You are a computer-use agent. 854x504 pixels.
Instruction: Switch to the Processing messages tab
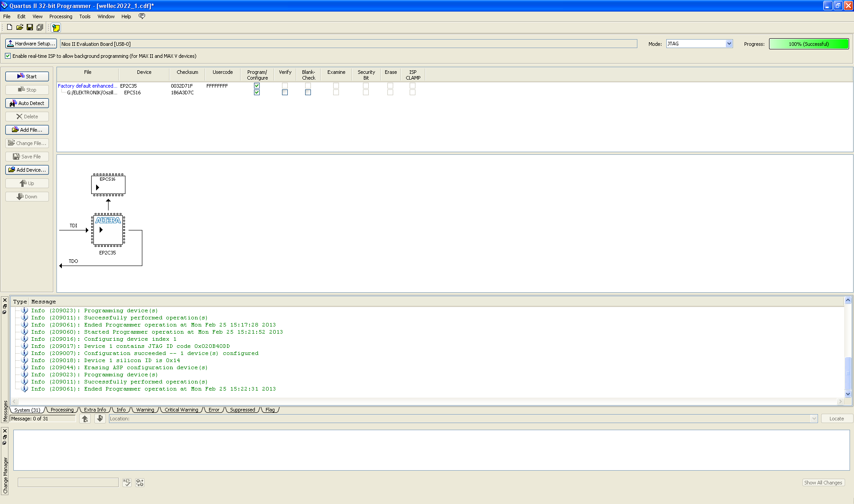(x=62, y=410)
